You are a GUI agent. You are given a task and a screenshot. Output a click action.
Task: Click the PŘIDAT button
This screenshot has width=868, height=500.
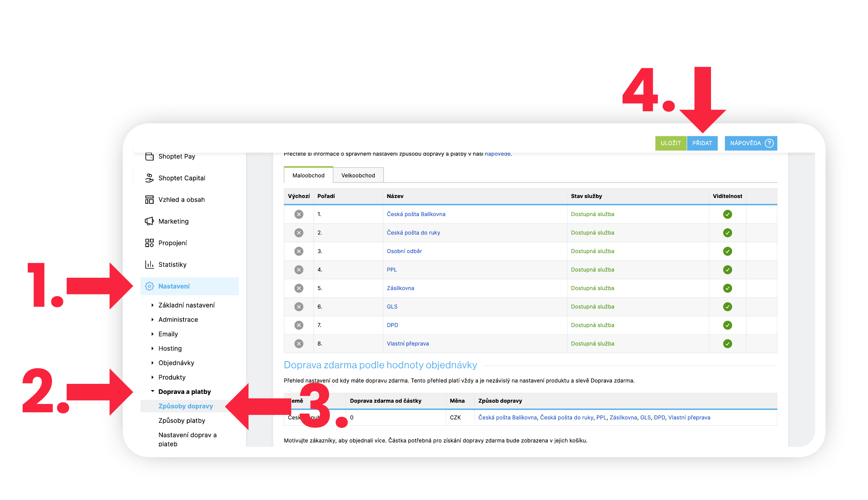(702, 143)
